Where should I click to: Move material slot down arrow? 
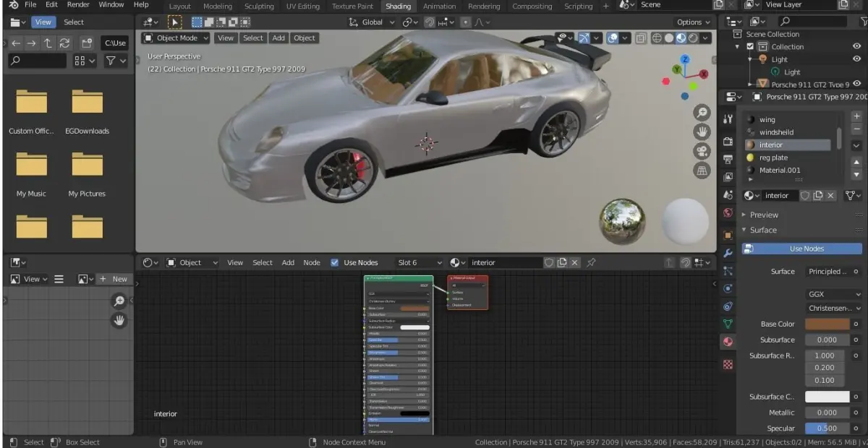pyautogui.click(x=856, y=175)
